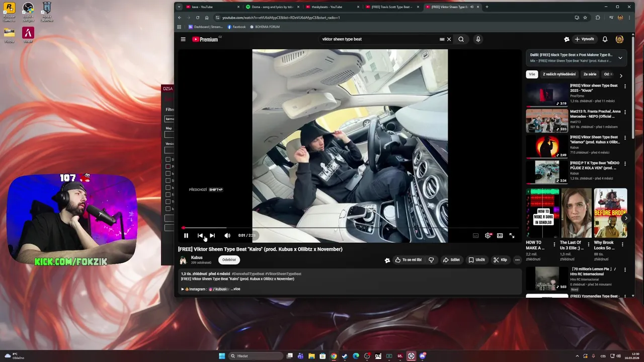Open 'The Last Of Us 3 Ellie' short
Viewport: 644px width, 362px height.
(x=577, y=213)
